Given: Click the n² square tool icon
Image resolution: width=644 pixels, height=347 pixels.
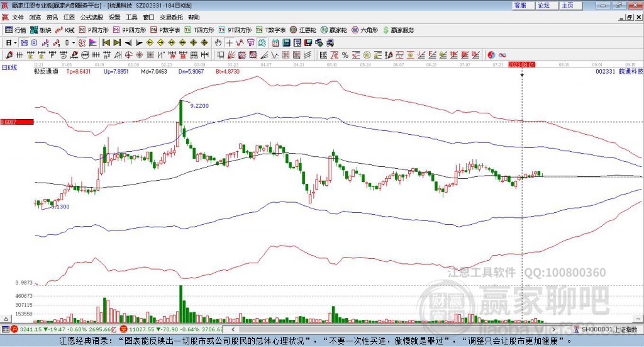Looking at the screenshot, I should point(107,55).
